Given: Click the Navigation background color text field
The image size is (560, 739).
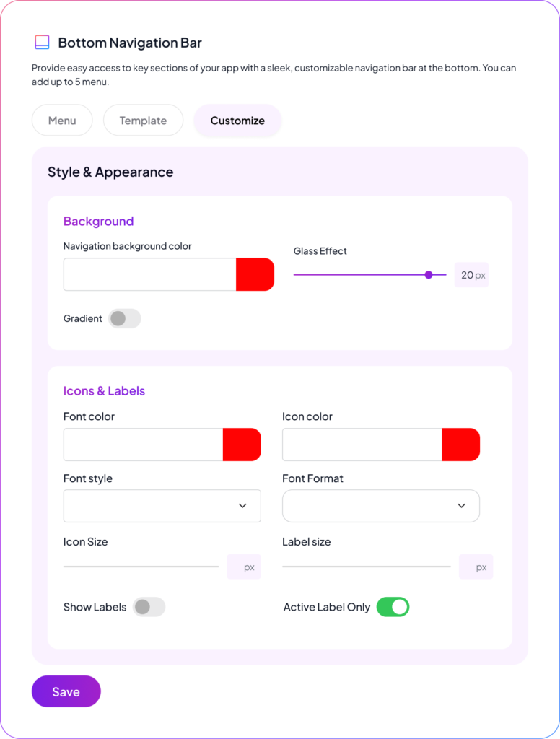Looking at the screenshot, I should point(149,274).
